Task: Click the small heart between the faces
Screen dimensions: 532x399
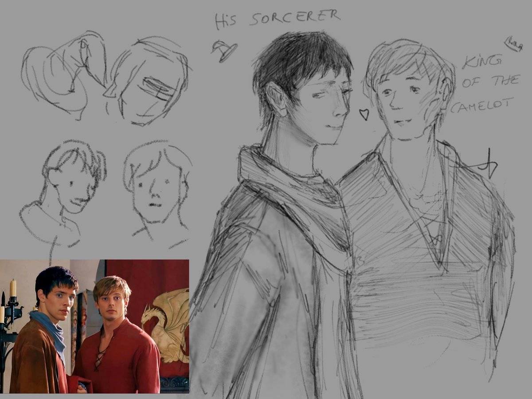Action: pos(364,114)
